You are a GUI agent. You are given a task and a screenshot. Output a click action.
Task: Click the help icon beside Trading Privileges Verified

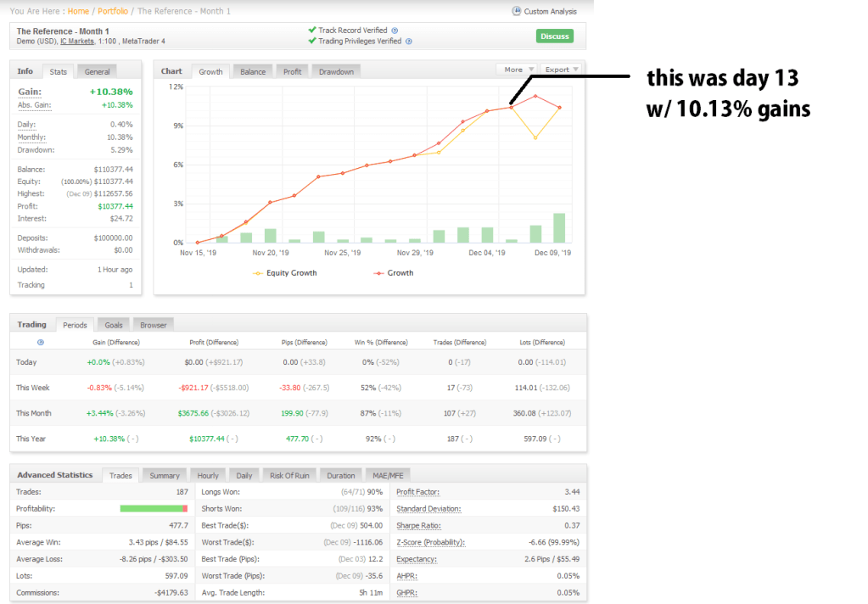(x=409, y=41)
